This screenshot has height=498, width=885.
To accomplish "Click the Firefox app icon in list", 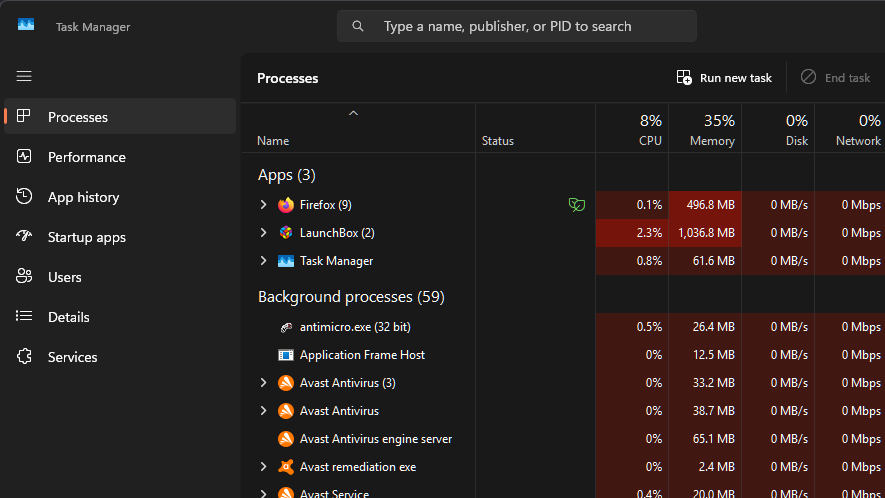I will click(x=286, y=205).
